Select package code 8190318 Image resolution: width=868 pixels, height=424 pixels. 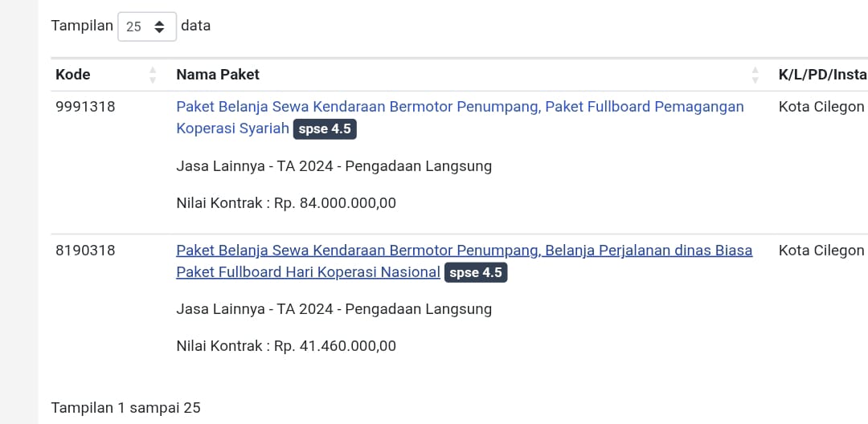click(85, 251)
